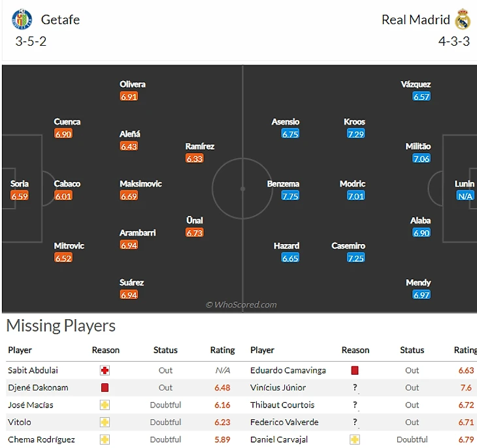Click Casemiro's 7.25 rating badge
The image size is (477, 448).
click(x=355, y=258)
